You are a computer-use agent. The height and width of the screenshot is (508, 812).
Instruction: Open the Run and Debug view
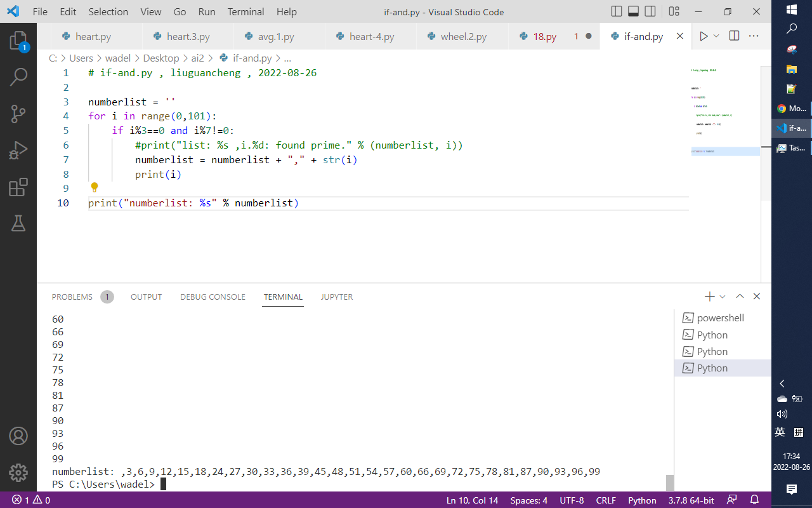click(x=18, y=150)
